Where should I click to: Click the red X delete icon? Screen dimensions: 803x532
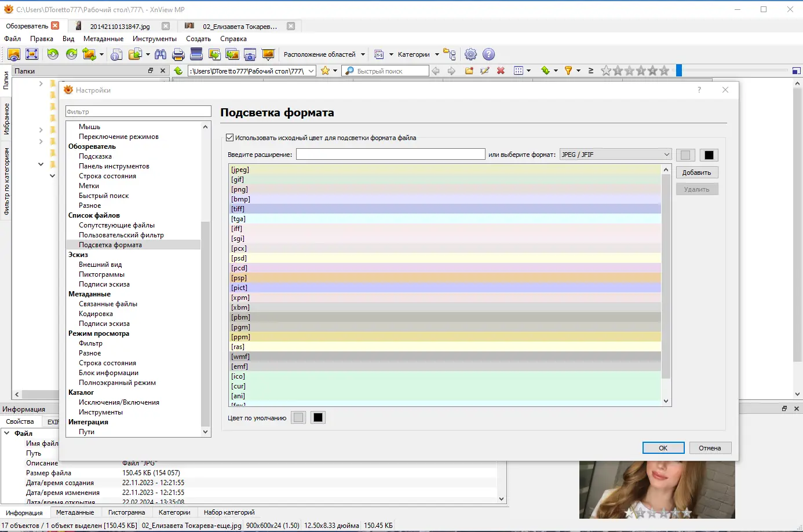(501, 71)
